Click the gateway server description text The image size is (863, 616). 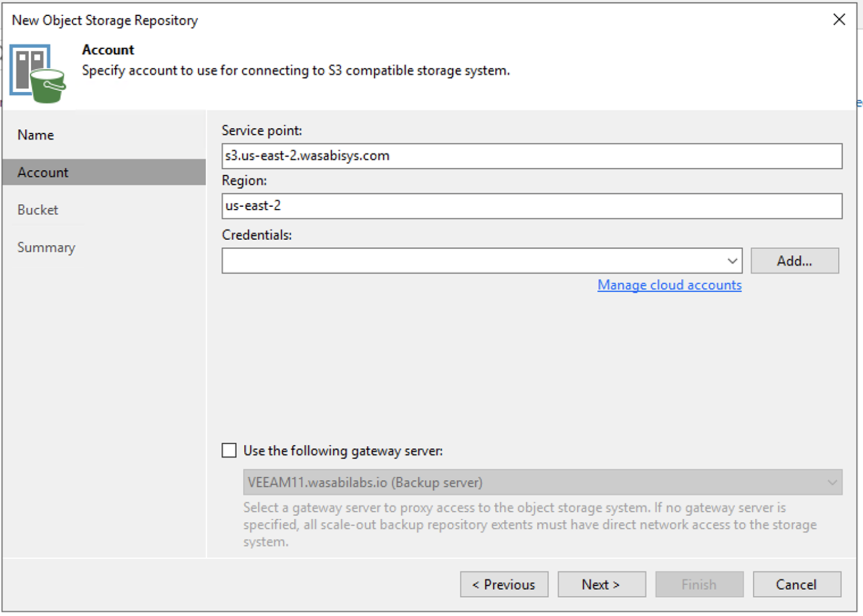(x=530, y=525)
